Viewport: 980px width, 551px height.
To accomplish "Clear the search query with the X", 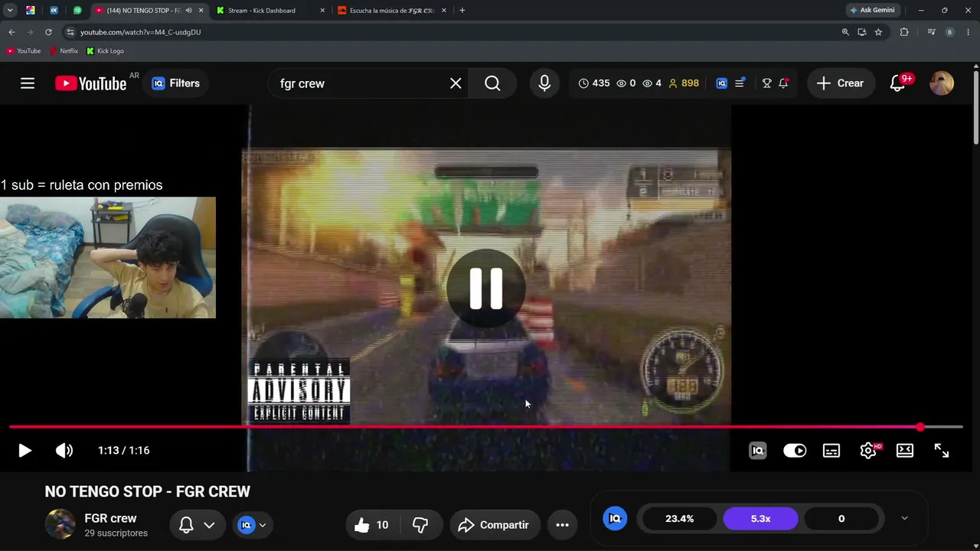I will click(x=456, y=83).
